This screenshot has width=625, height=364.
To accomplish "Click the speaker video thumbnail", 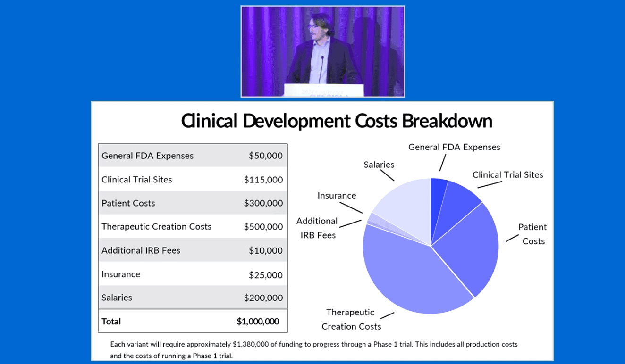I will tap(323, 51).
